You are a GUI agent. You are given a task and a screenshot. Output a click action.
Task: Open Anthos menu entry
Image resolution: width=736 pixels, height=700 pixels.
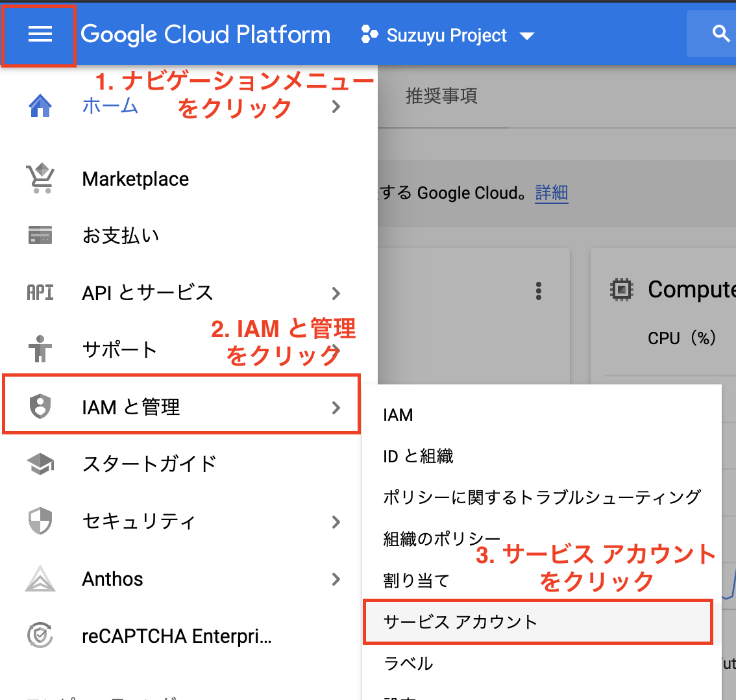point(112,579)
